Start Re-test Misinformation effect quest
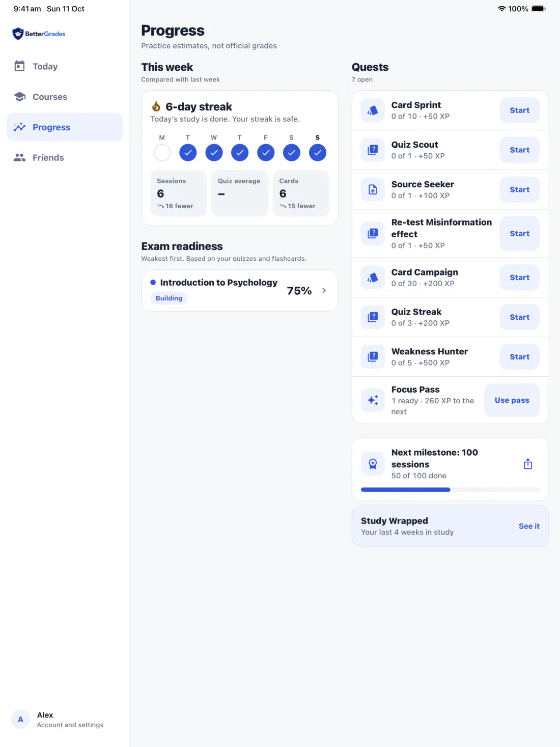The height and width of the screenshot is (747, 560). 520,234
